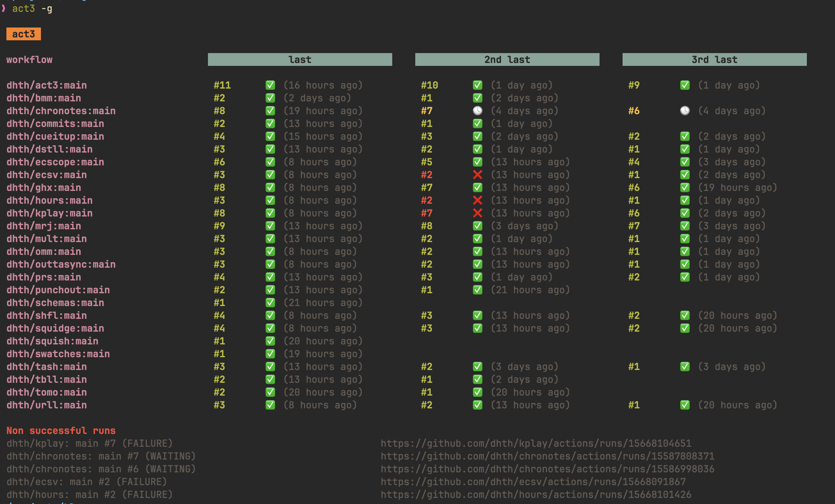Click 'dhth/chronotes: main #7 (WAITING)' entry

101,456
